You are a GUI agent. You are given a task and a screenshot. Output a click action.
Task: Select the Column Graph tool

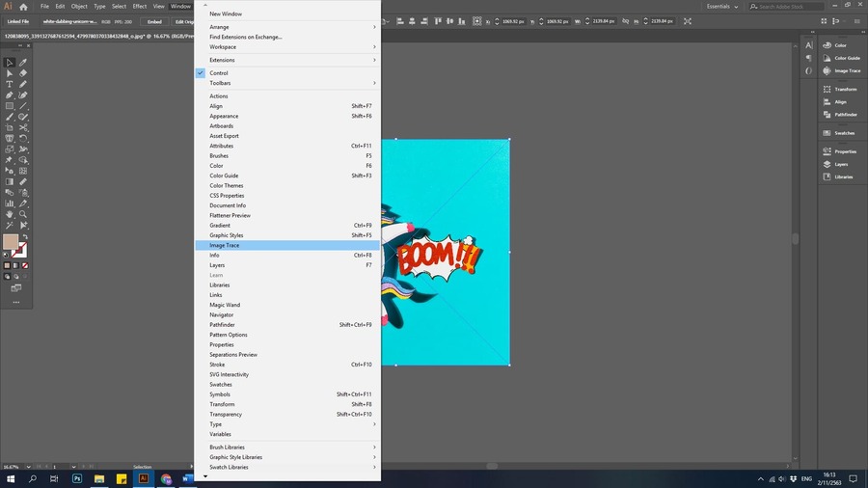pos(10,203)
